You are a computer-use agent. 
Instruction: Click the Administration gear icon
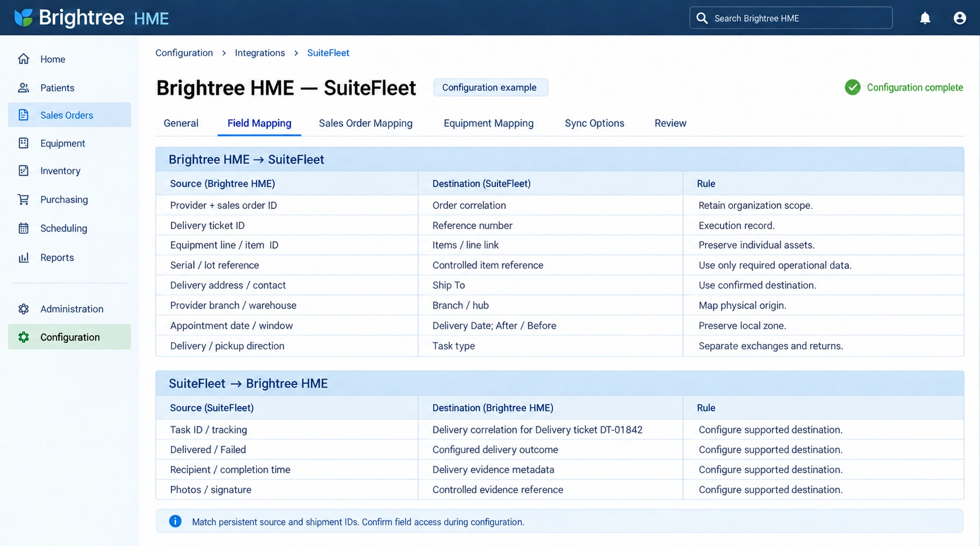pos(23,309)
